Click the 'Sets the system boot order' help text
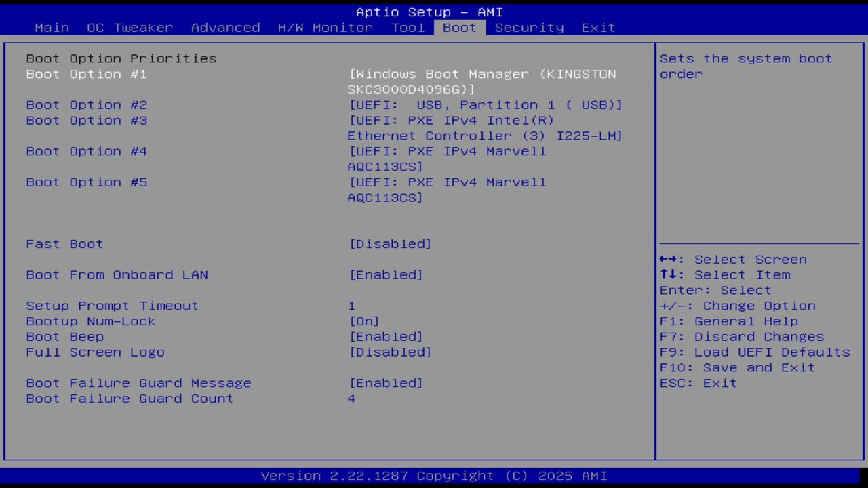 pos(746,66)
